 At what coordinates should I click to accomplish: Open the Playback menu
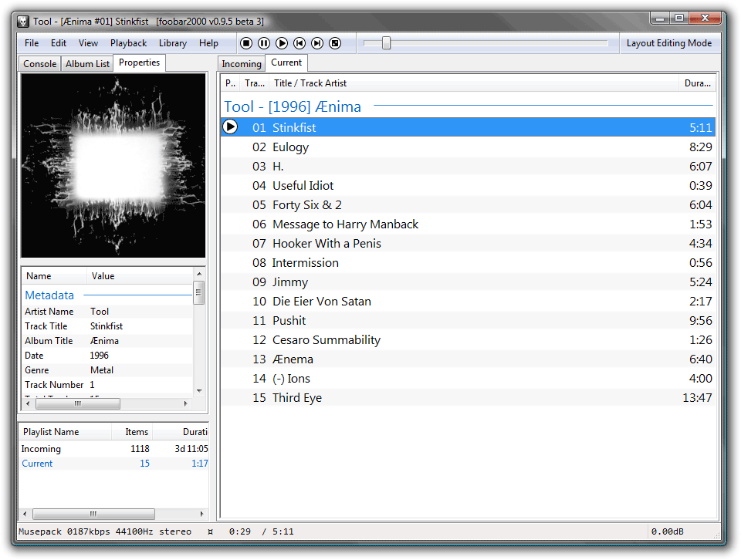coord(127,43)
